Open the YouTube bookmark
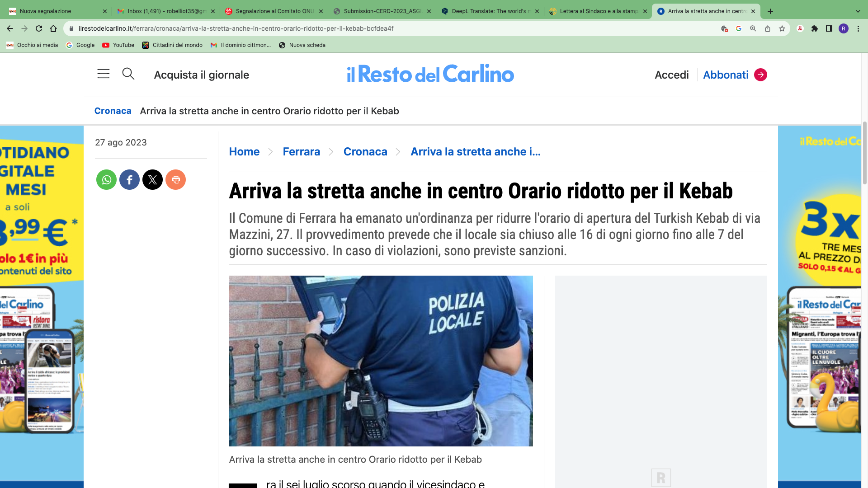The width and height of the screenshot is (868, 488). coord(118,45)
